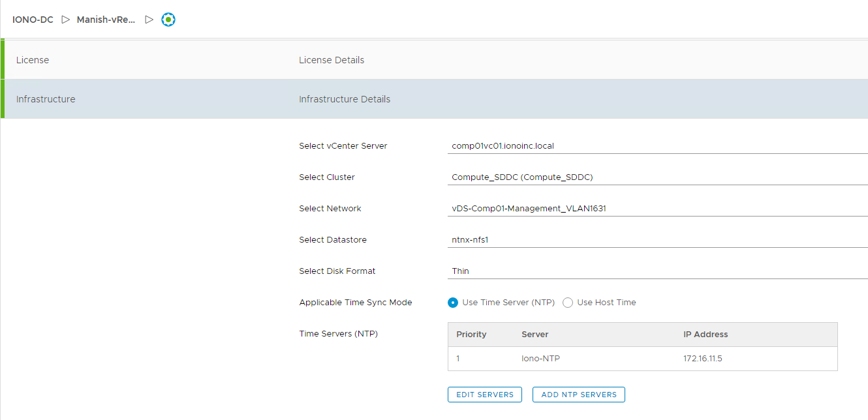Click the Priority column header
This screenshot has width=868, height=420.
471,335
